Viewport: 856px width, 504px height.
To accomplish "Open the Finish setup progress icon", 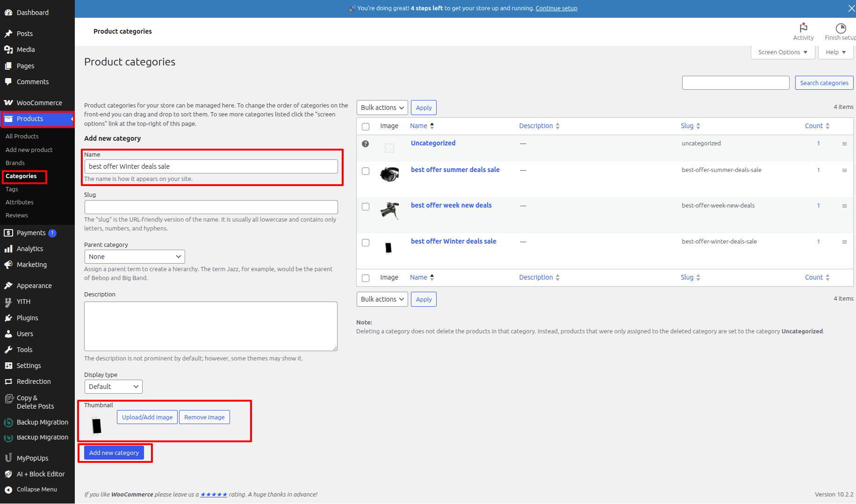I will pos(841,28).
